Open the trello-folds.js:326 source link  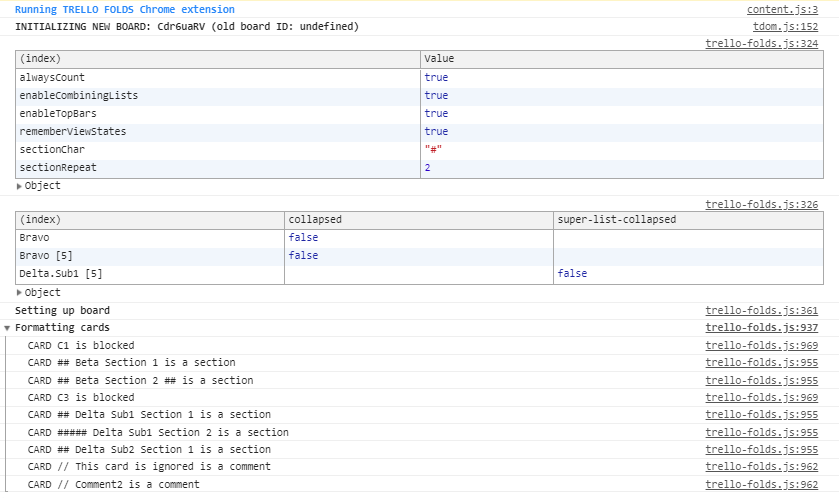click(761, 204)
